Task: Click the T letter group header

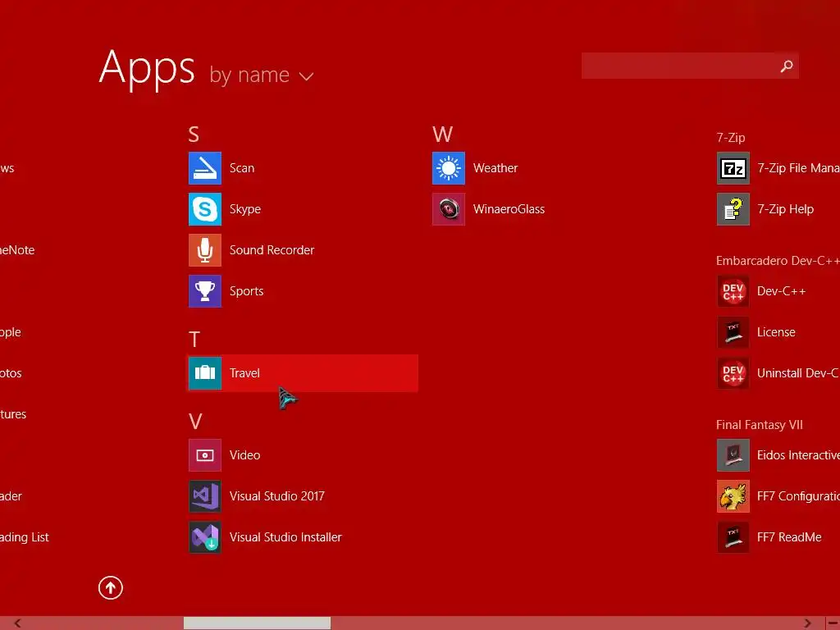Action: pos(194,339)
